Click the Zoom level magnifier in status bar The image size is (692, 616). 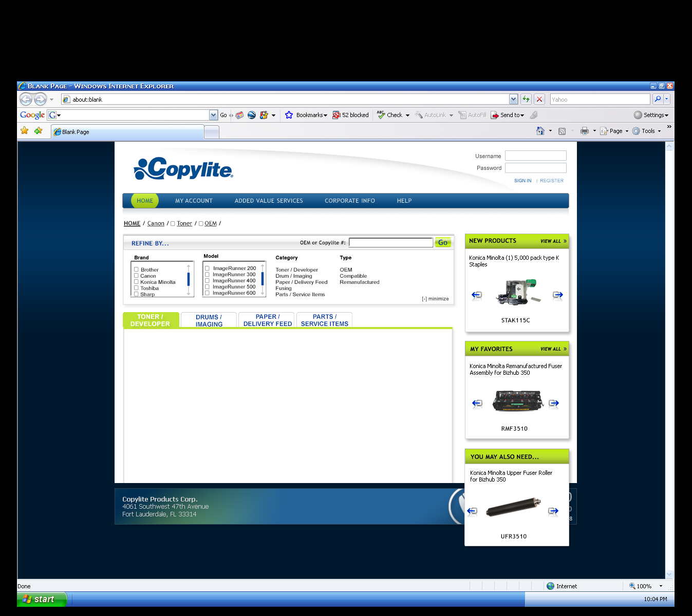pos(632,586)
